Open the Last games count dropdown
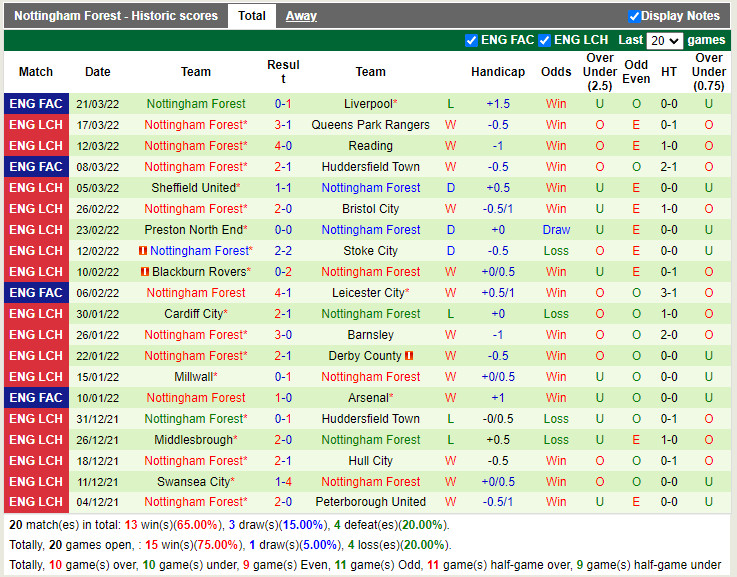Image resolution: width=737 pixels, height=577 pixels. pyautogui.click(x=665, y=41)
